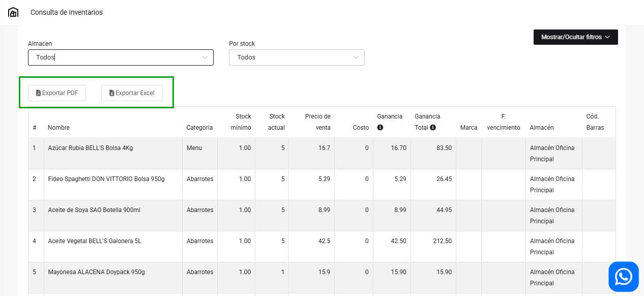Image resolution: width=644 pixels, height=296 pixels.
Task: Click the Nombre column header
Action: pyautogui.click(x=58, y=128)
